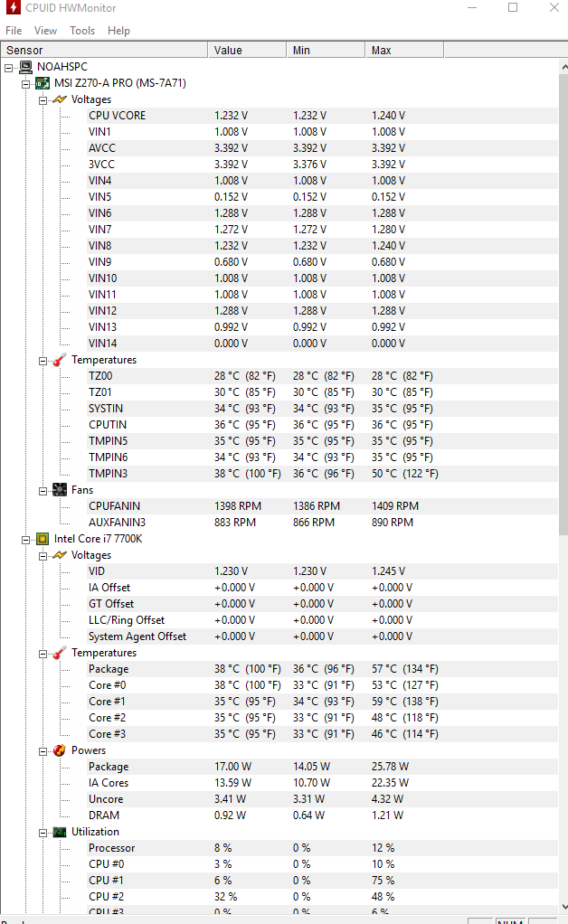The width and height of the screenshot is (568, 924).
Task: Select the CPU #1 utilization row
Action: [x=322, y=880]
